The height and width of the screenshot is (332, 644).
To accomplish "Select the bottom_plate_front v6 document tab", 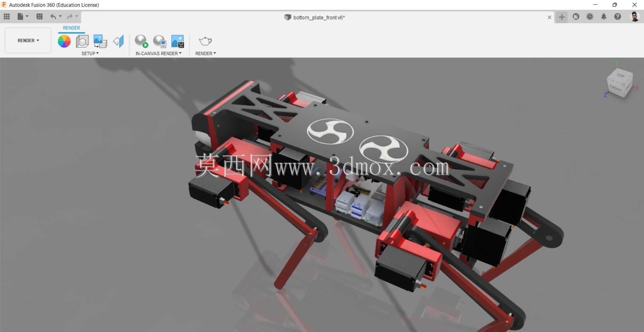I will pyautogui.click(x=315, y=17).
